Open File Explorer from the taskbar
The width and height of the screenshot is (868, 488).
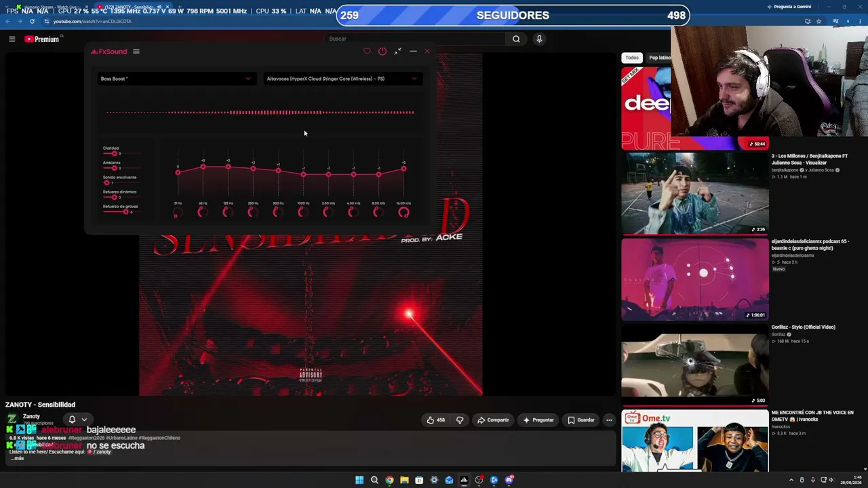[x=404, y=480]
